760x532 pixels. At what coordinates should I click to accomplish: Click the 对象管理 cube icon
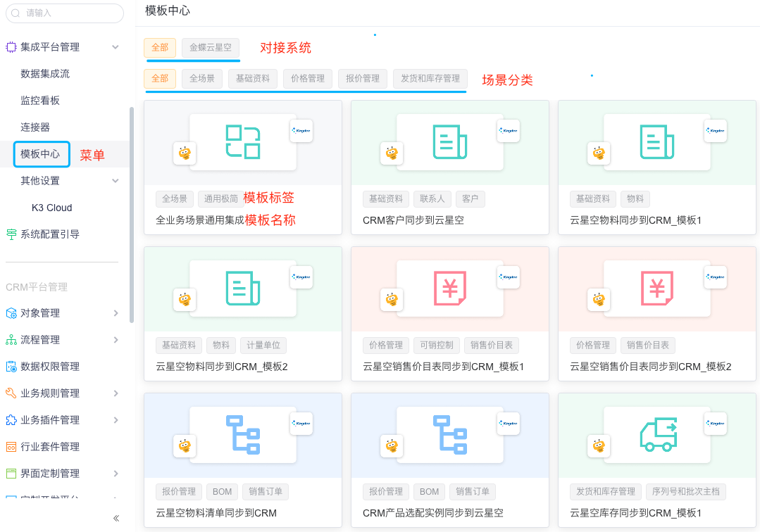(11, 313)
